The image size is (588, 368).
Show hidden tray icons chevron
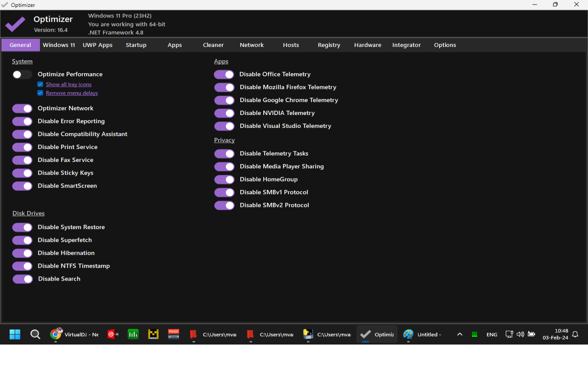click(459, 334)
